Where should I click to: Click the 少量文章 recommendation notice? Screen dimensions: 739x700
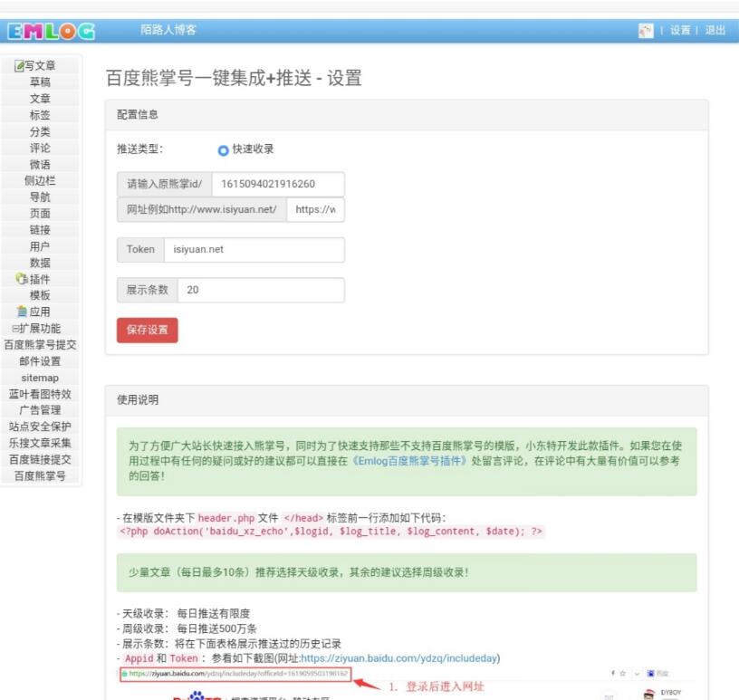tap(407, 572)
